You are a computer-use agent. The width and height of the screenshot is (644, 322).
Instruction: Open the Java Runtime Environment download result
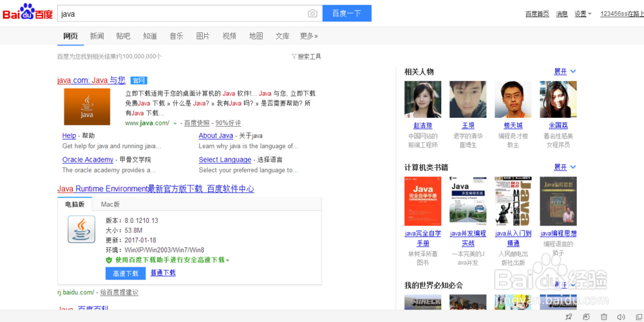pos(156,189)
